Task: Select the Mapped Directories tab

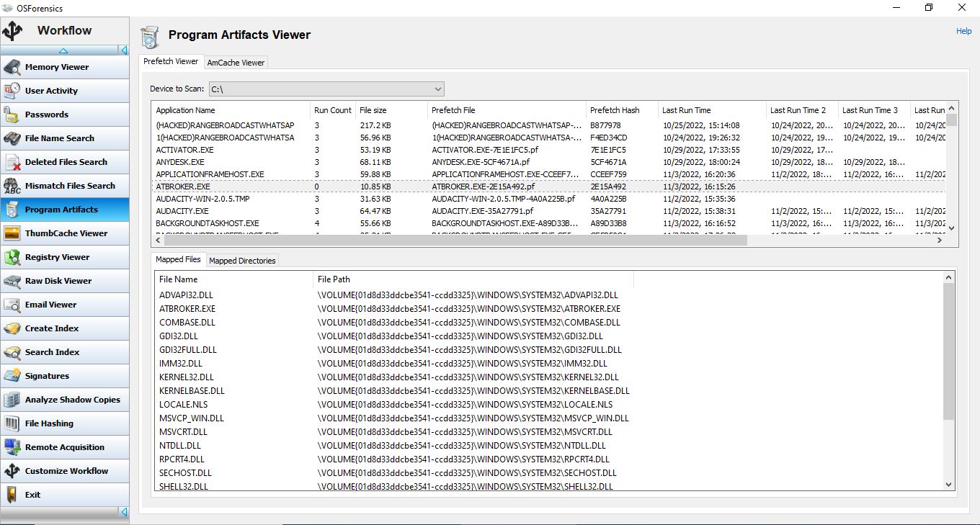Action: tap(242, 260)
